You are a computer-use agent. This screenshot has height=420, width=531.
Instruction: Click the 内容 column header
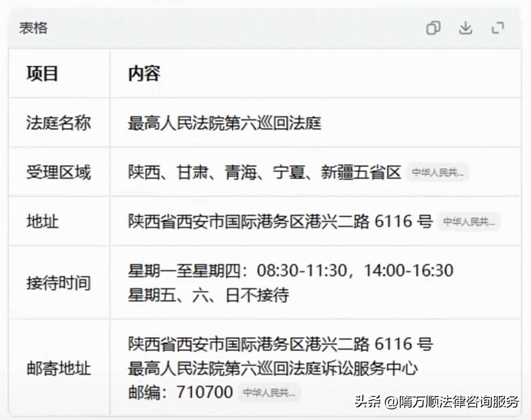(x=144, y=74)
